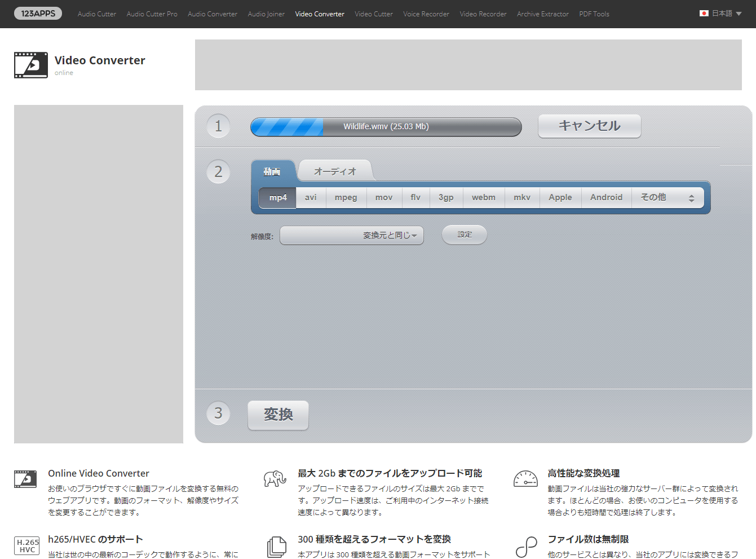
Task: Select the mov output format
Action: (x=384, y=197)
